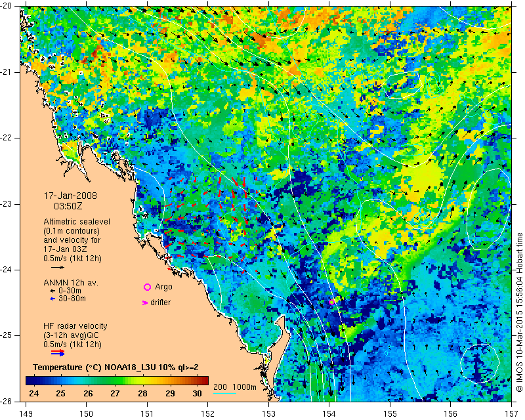
Task: Click latitude axis label -21
Action: (7, 72)
